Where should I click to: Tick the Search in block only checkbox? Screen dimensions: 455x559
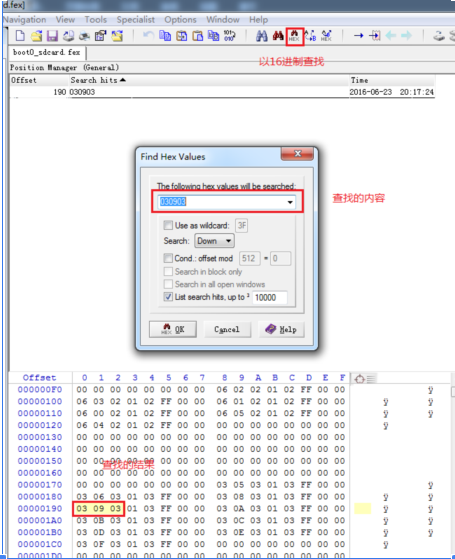[x=168, y=272]
